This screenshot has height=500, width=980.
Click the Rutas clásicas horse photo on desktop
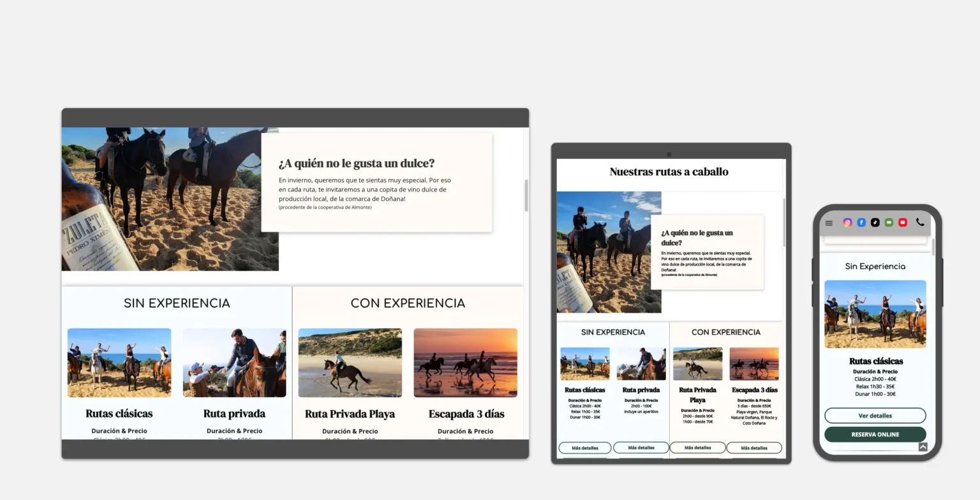tap(119, 362)
